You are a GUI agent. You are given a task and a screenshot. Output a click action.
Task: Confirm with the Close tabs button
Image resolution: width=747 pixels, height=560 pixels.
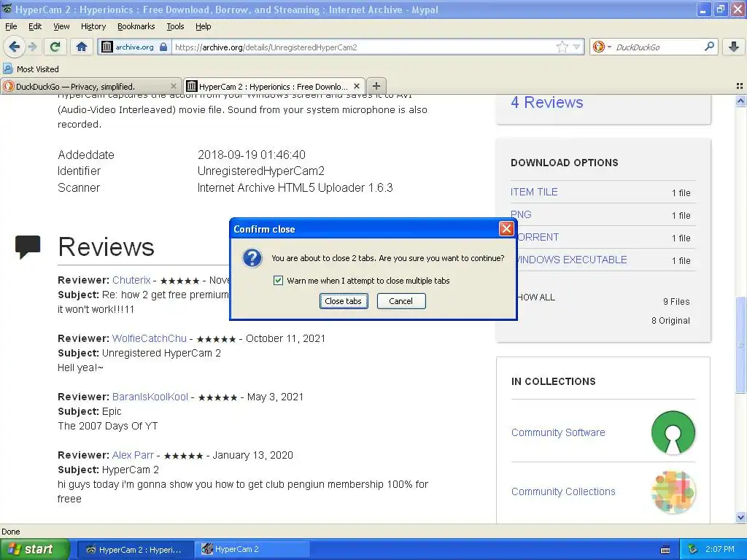344,301
